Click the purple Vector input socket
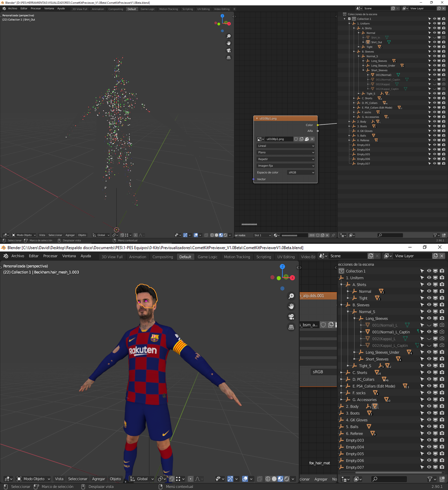This screenshot has height=490, width=448. (253, 179)
